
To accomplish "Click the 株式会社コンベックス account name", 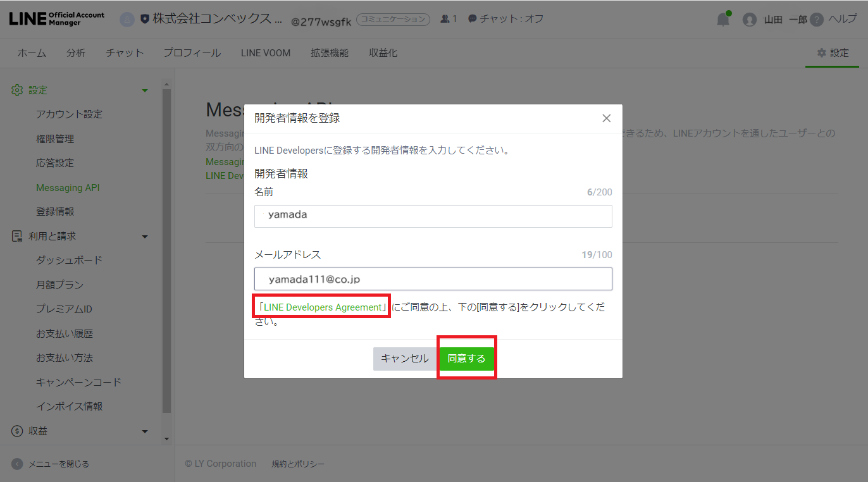I will pos(218,19).
